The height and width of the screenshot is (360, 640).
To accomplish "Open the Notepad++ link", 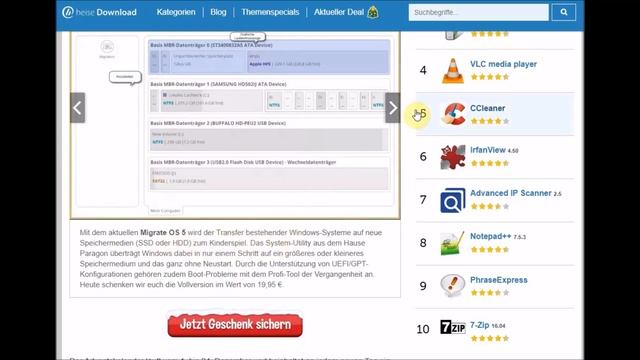I will point(491,236).
